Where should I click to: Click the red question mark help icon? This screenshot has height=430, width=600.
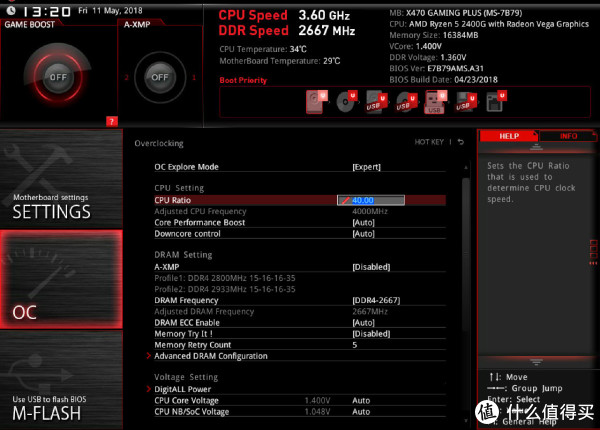click(111, 121)
